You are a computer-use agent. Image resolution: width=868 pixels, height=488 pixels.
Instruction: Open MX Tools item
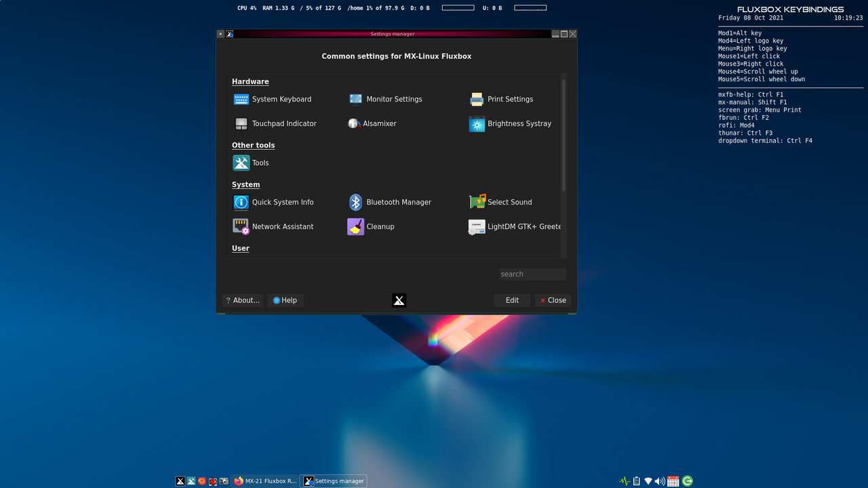click(251, 163)
